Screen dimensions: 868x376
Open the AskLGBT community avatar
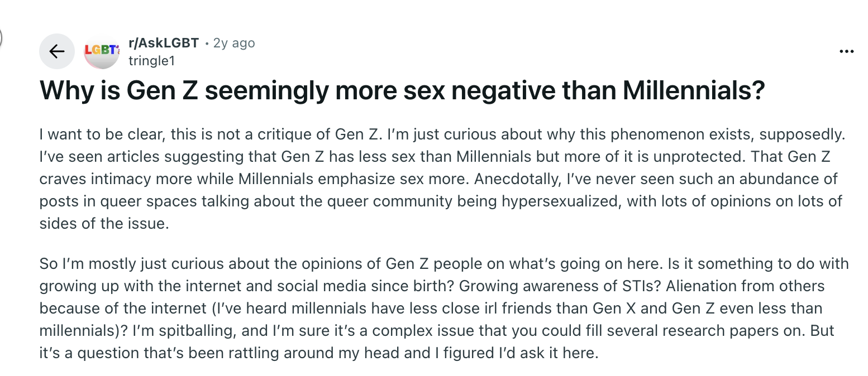[x=102, y=52]
